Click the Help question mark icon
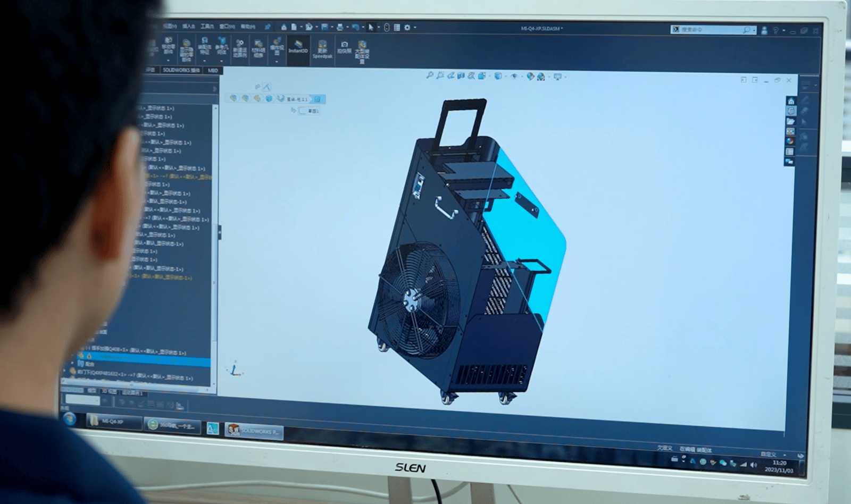 [x=776, y=31]
